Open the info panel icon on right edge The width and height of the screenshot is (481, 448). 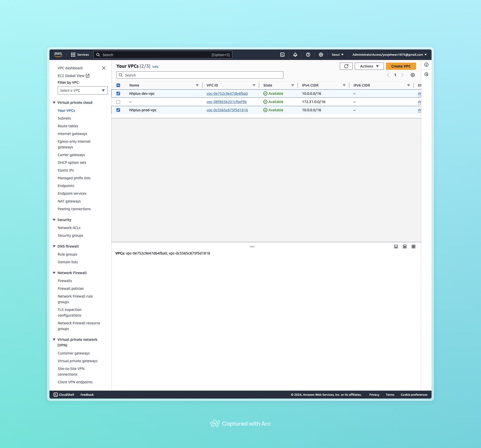pos(426,65)
